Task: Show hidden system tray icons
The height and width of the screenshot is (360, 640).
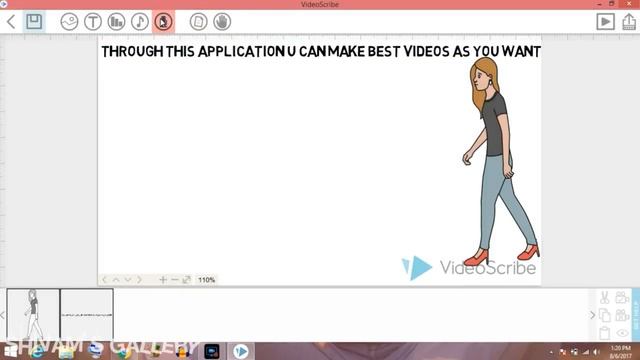Action: point(551,352)
